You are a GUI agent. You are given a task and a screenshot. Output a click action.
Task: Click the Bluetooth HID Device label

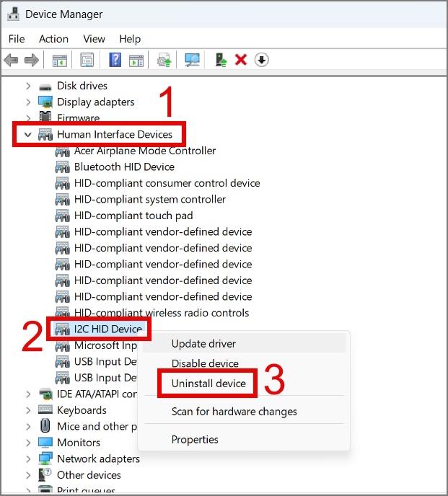coord(124,167)
